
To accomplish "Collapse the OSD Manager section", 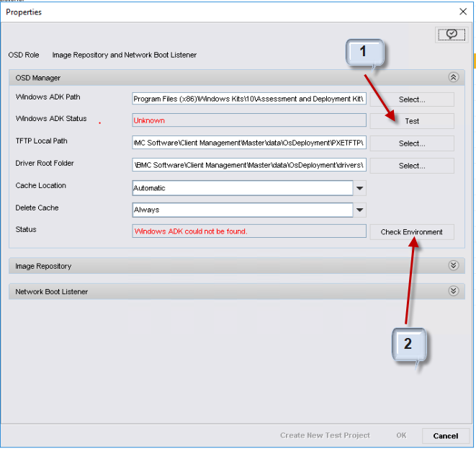I will tap(453, 78).
